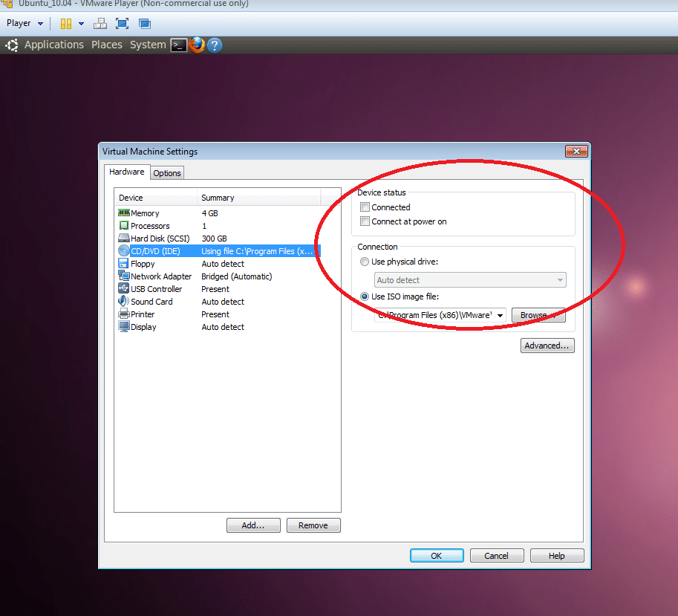Open the dropdown arrow next to pause icon
Screen dimensions: 678x616
click(81, 24)
